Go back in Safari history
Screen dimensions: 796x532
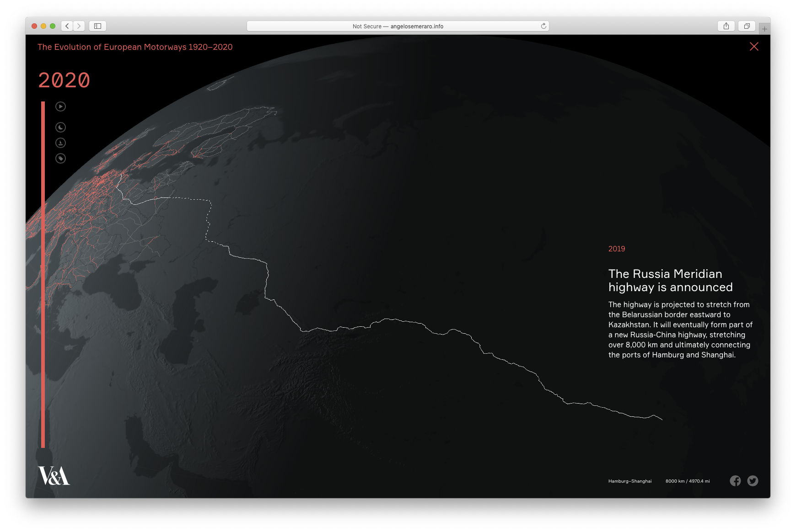(67, 26)
